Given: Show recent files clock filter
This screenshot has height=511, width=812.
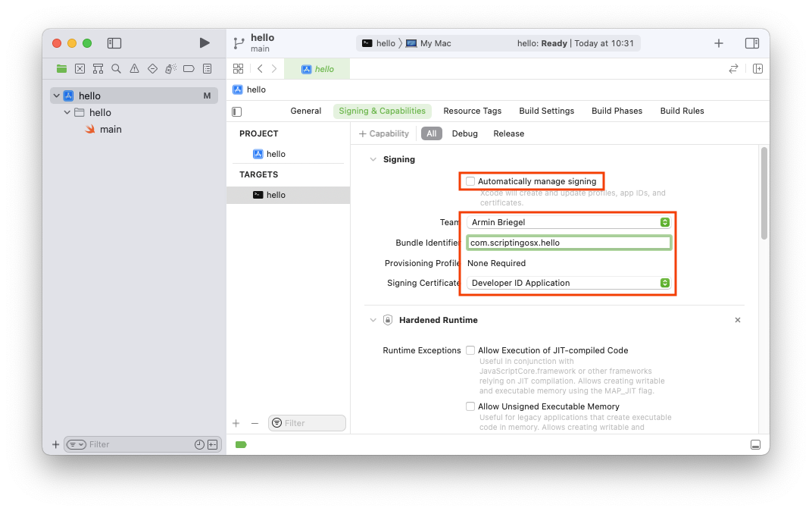Looking at the screenshot, I should tap(199, 444).
